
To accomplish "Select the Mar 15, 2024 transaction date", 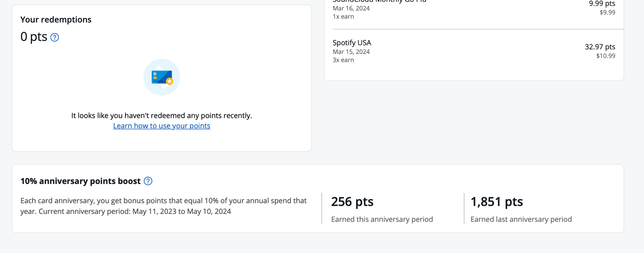I will (351, 52).
